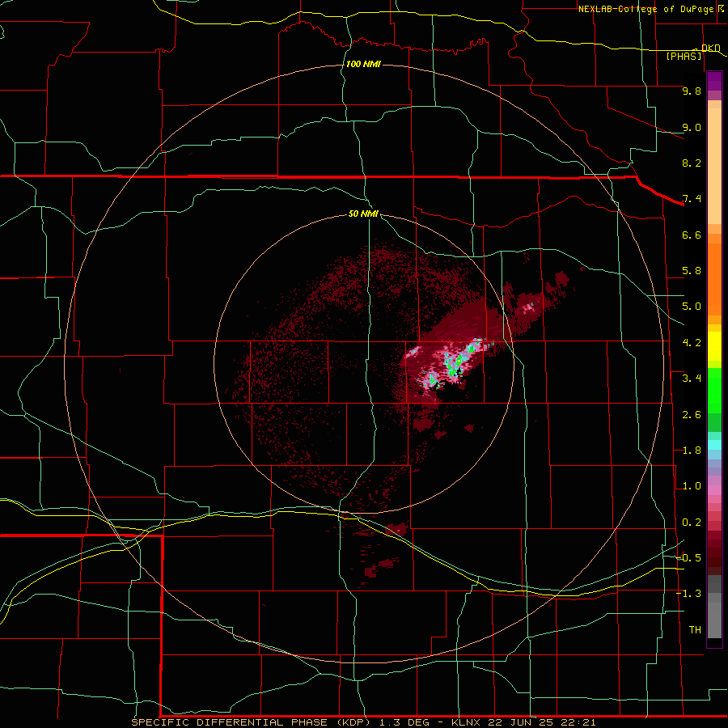This screenshot has height=728, width=728.
Task: Click the 22:21 timestamp
Action: click(x=580, y=722)
